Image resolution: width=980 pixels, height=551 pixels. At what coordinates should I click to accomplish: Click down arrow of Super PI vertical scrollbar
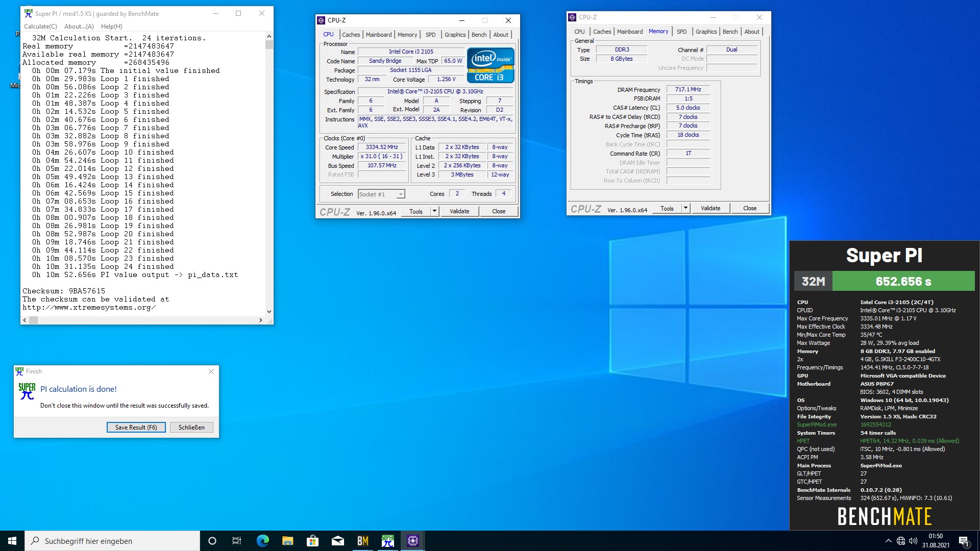pos(269,312)
